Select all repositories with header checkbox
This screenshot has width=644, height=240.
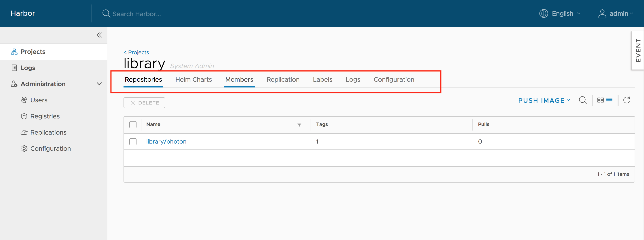click(133, 124)
